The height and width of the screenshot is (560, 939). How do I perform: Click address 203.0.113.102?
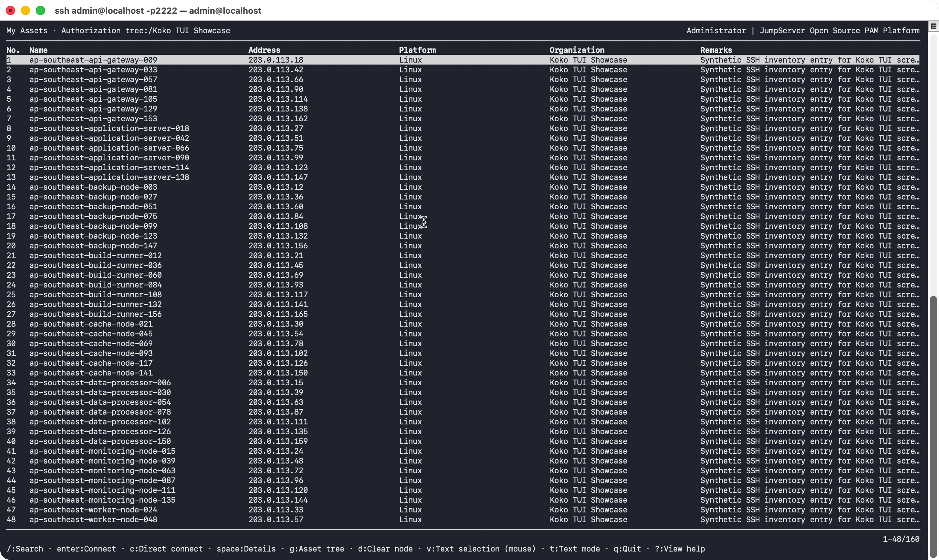(x=278, y=353)
